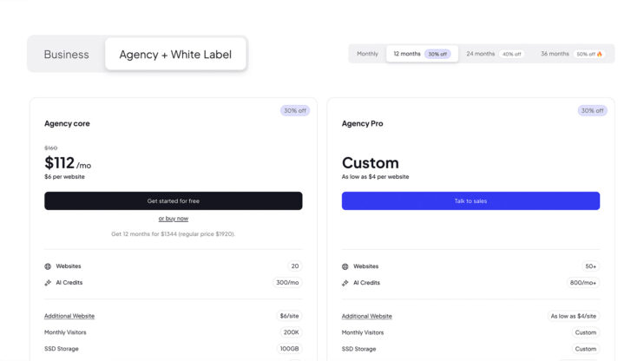This screenshot has width=644, height=361.
Task: Click 'As low as $4 per website' text
Action: pyautogui.click(x=376, y=177)
